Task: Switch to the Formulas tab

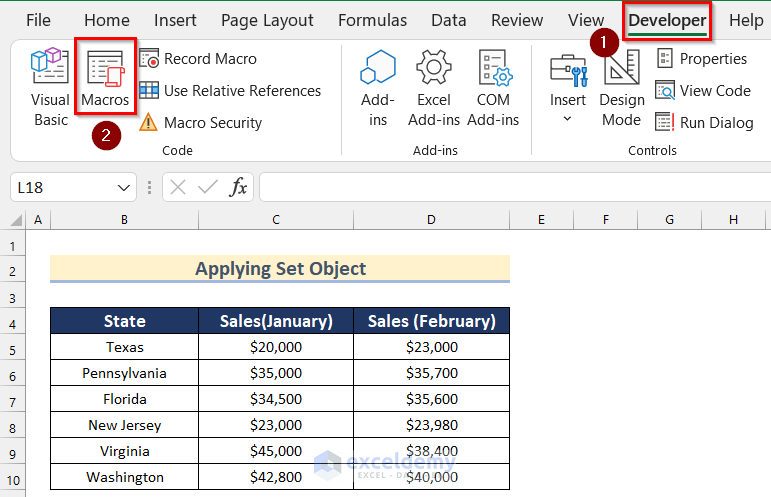Action: coord(372,20)
